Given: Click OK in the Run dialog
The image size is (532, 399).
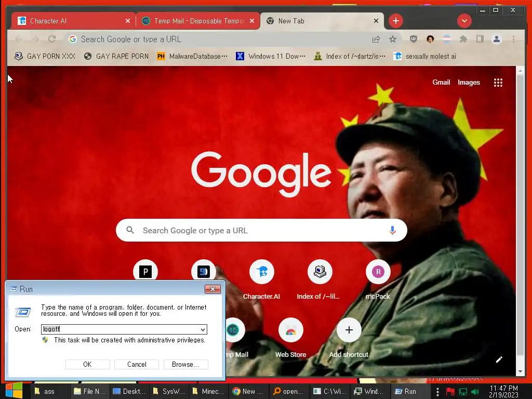Looking at the screenshot, I should click(87, 364).
